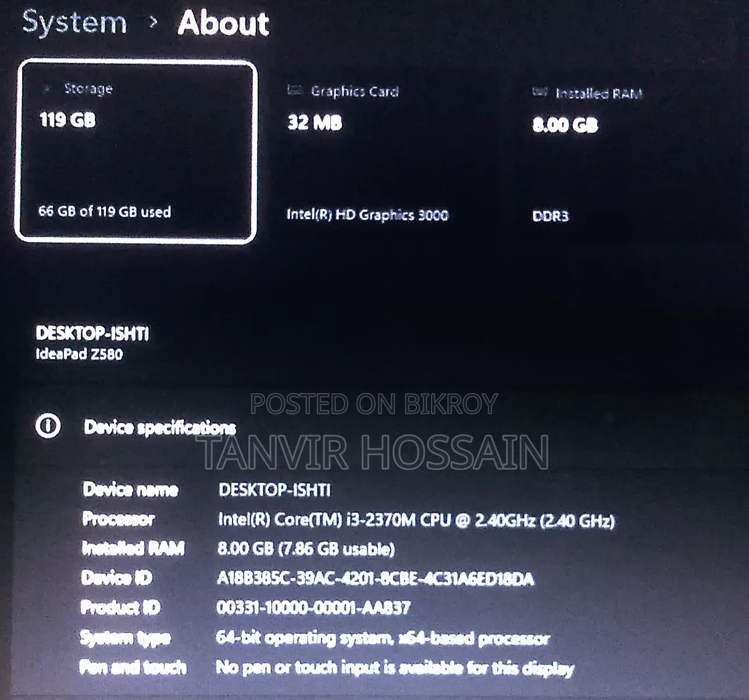Select the 8.00 GB (7.86 GB usable) value
This screenshot has width=749, height=700.
306,548
